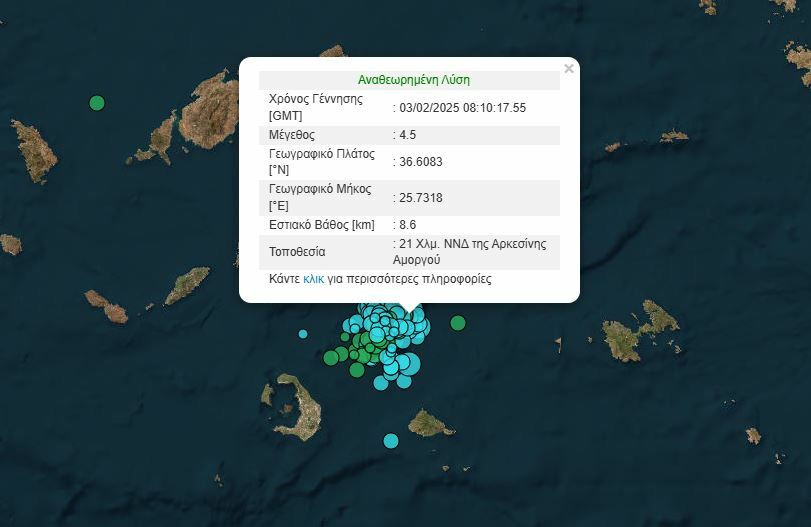Click the 'Αναθεωρημένη Λύση' popup header
Screen dimensions: 811x527
coord(413,80)
